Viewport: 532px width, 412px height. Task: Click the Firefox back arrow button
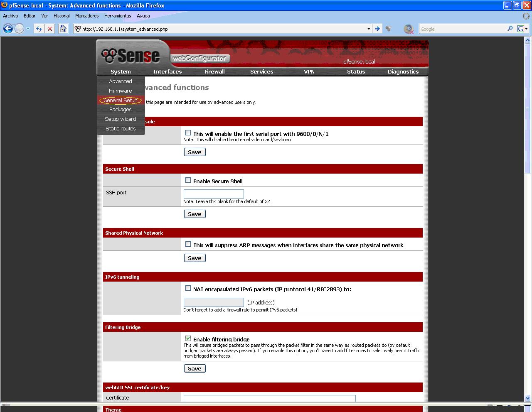[x=8, y=29]
